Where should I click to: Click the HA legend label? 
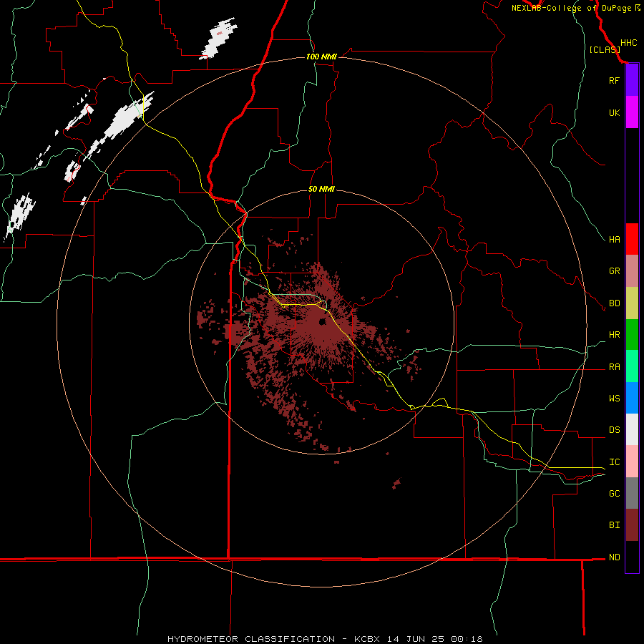(614, 240)
